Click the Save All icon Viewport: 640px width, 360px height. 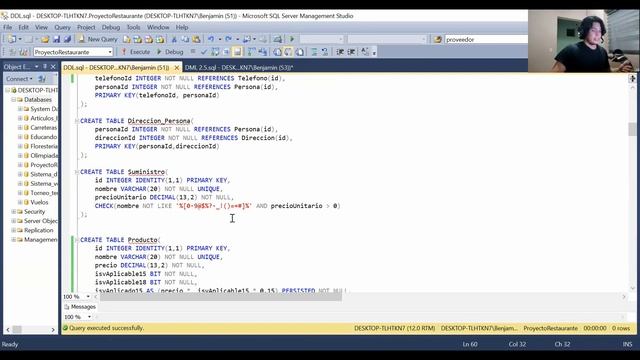point(67,39)
